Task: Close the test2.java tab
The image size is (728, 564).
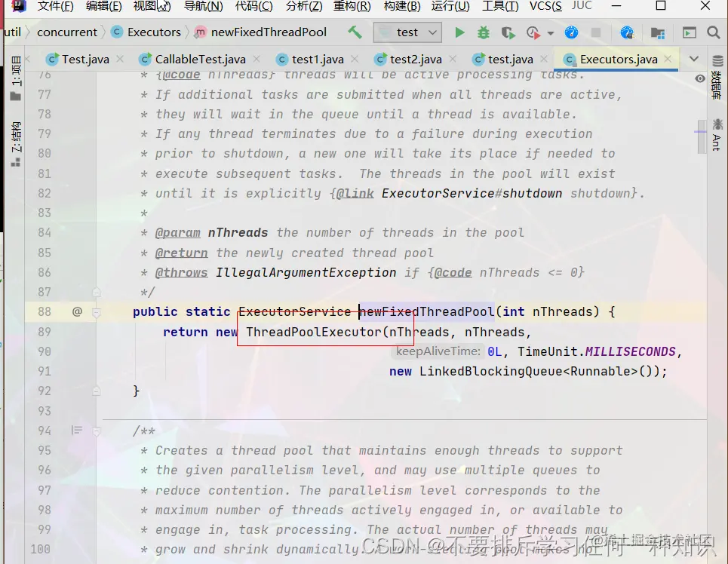Action: click(x=452, y=59)
